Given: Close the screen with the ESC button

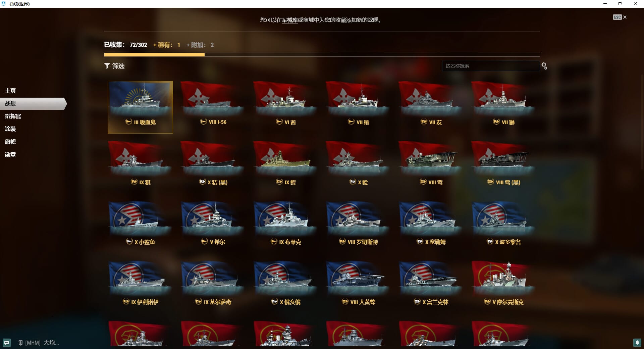Looking at the screenshot, I should 620,17.
